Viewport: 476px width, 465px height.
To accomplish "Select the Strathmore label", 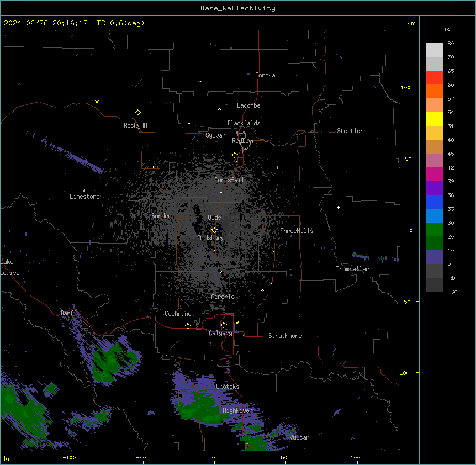I will (285, 336).
